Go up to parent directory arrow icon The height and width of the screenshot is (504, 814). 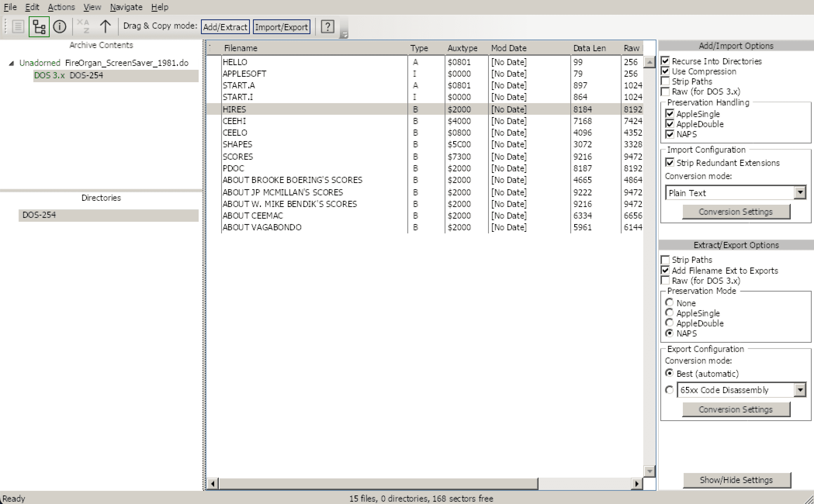click(105, 27)
